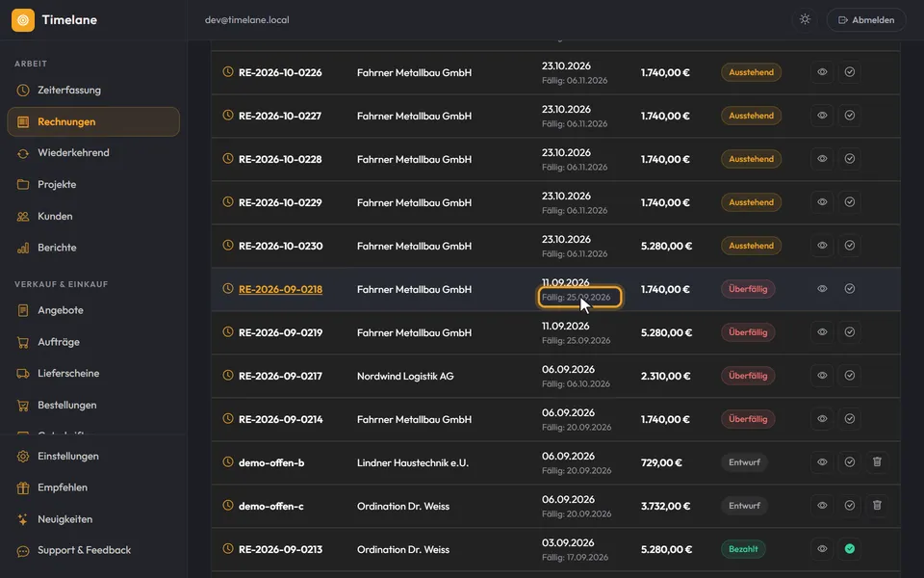Mark invoice RE-2026-09-0219 as paid

(850, 332)
